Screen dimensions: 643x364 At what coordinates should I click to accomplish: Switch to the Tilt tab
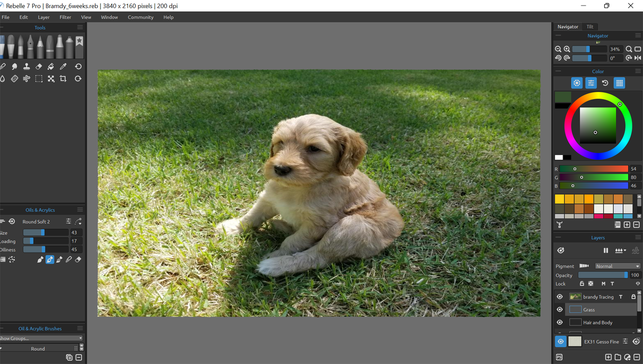pos(590,27)
